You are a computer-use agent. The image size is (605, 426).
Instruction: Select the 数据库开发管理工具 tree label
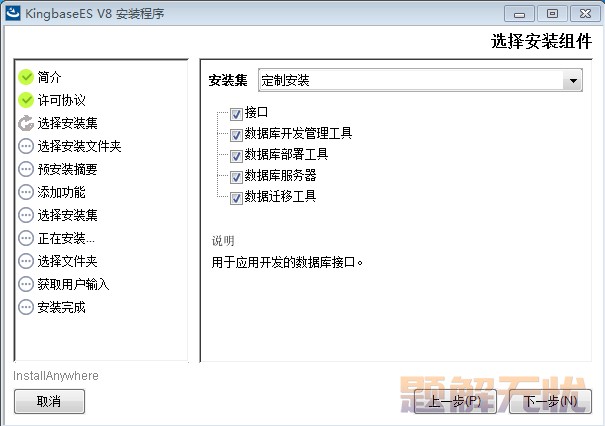coord(298,134)
